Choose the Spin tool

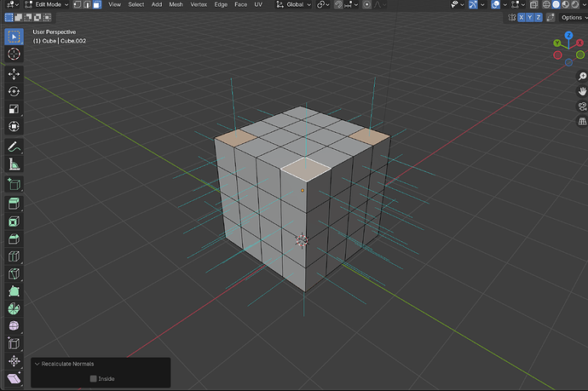[x=14, y=308]
